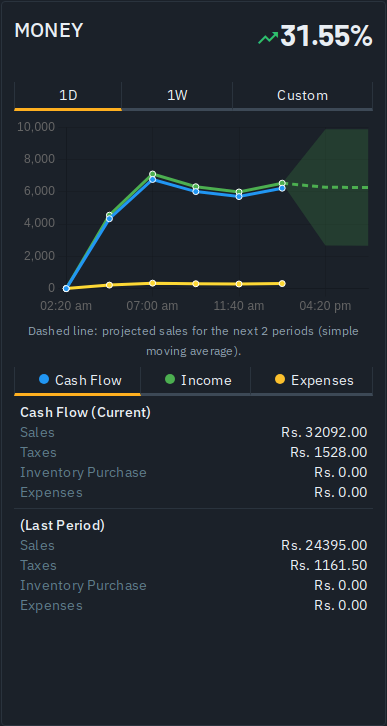
Task: Select the Cash Flow tab
Action: (77, 381)
